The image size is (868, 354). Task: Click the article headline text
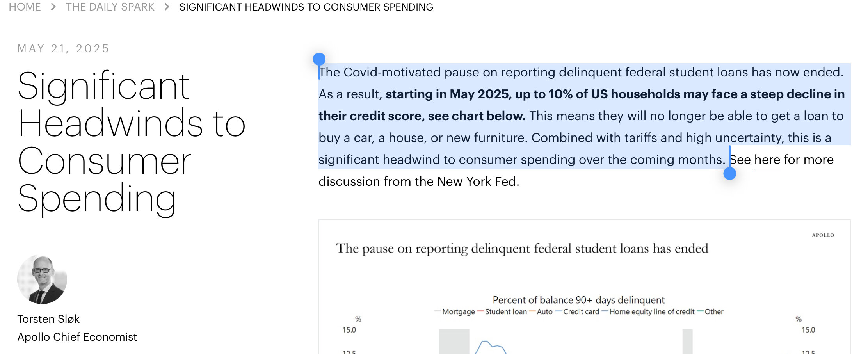point(131,142)
